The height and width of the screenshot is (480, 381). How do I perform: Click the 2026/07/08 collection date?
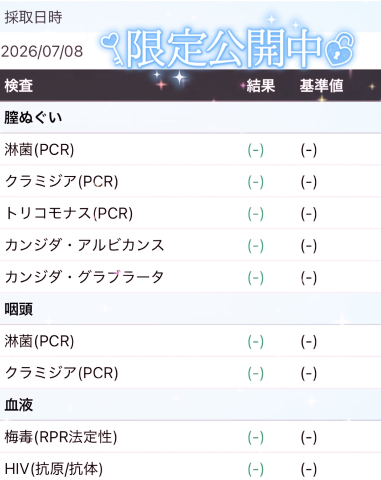pyautogui.click(x=42, y=52)
